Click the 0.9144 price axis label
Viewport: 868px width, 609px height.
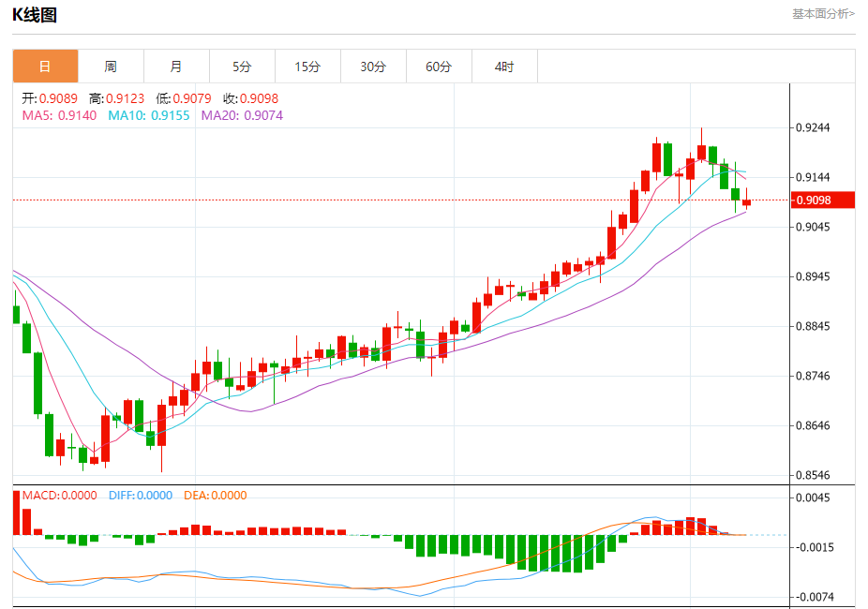coord(813,178)
